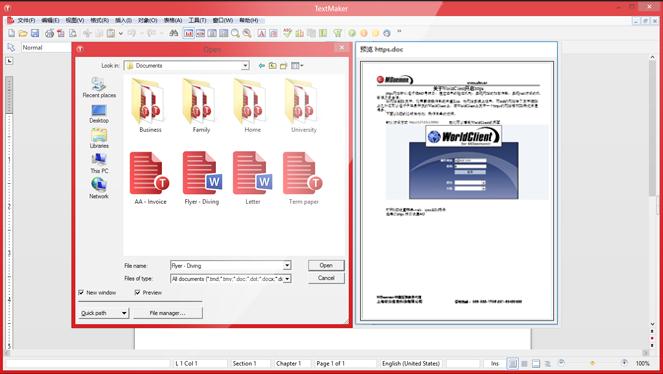This screenshot has width=663, height=374.
Task: Click the File manager button
Action: [x=168, y=313]
